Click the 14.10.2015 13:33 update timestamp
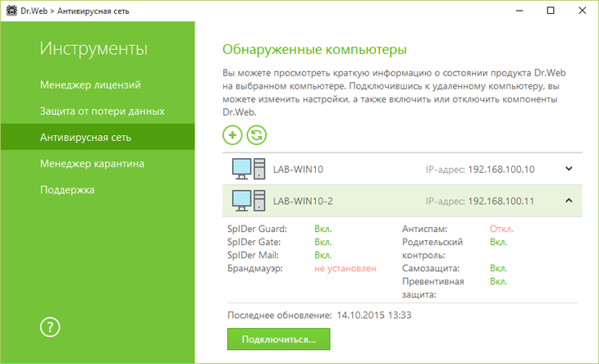 (374, 315)
